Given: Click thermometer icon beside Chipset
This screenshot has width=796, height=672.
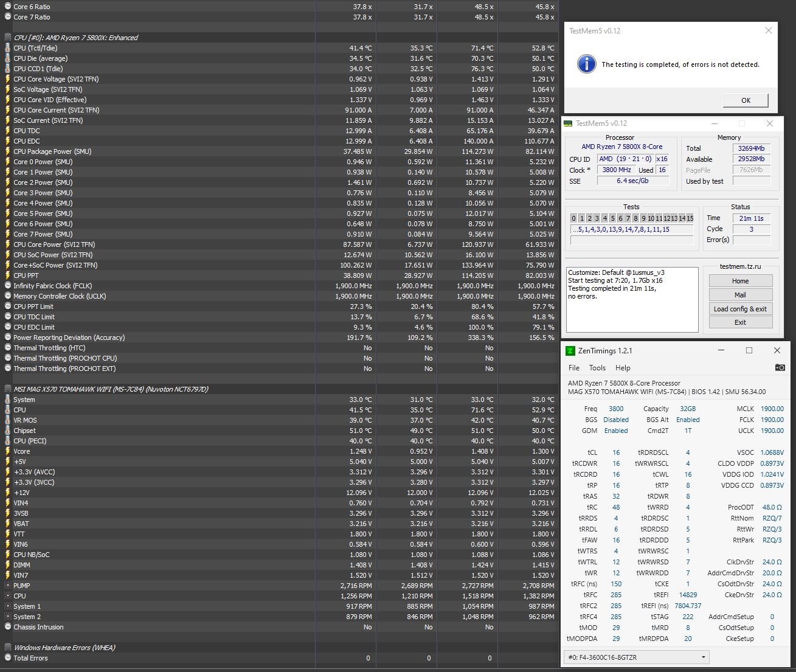Looking at the screenshot, I should point(7,431).
